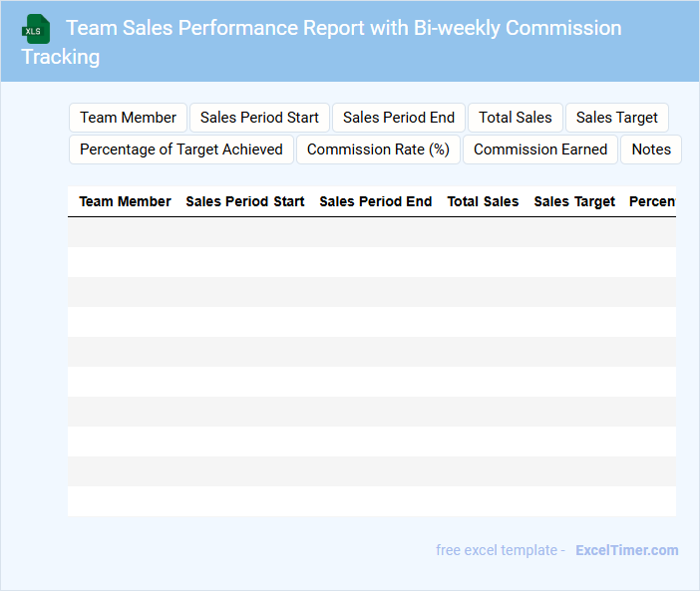Click the Sales Target tag button
Viewport: 700px width, 591px height.
pyautogui.click(x=616, y=118)
